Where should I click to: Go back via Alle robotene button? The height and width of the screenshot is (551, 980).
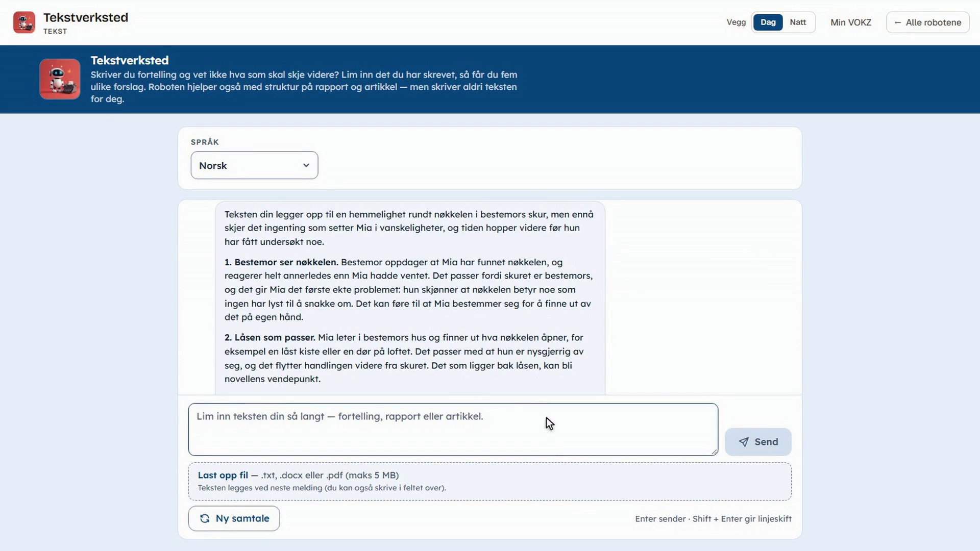(927, 22)
